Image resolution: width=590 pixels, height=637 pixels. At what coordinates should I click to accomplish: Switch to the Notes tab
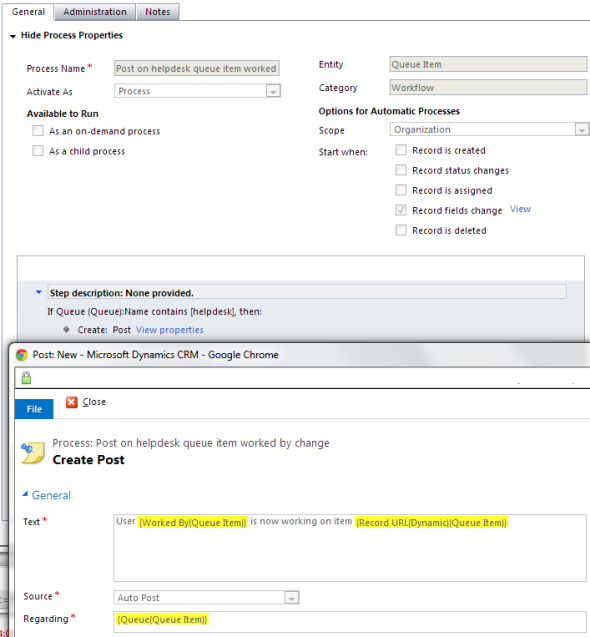click(x=158, y=12)
